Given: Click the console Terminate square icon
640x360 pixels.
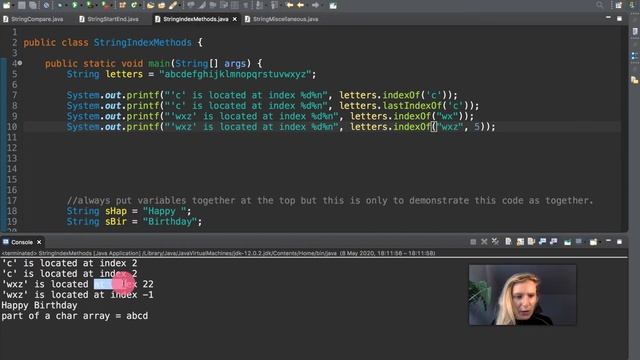Looking at the screenshot, I should tap(473, 242).
